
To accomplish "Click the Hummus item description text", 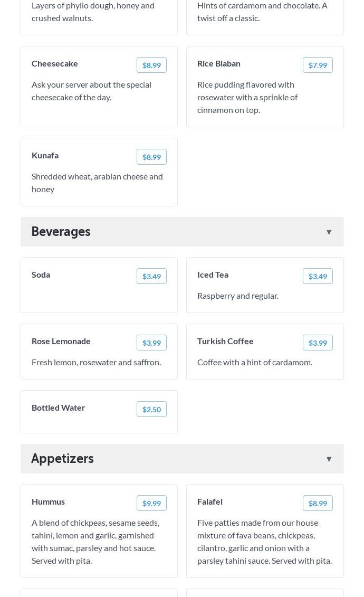I will 95,541.
